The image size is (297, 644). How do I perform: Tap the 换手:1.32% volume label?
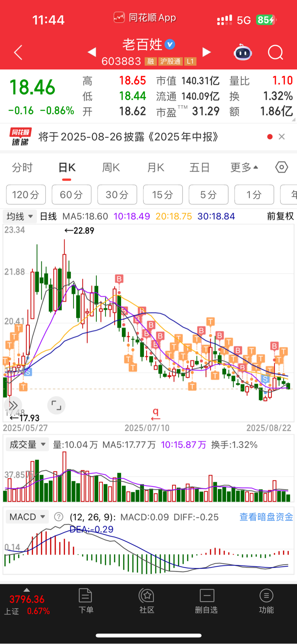(x=234, y=445)
